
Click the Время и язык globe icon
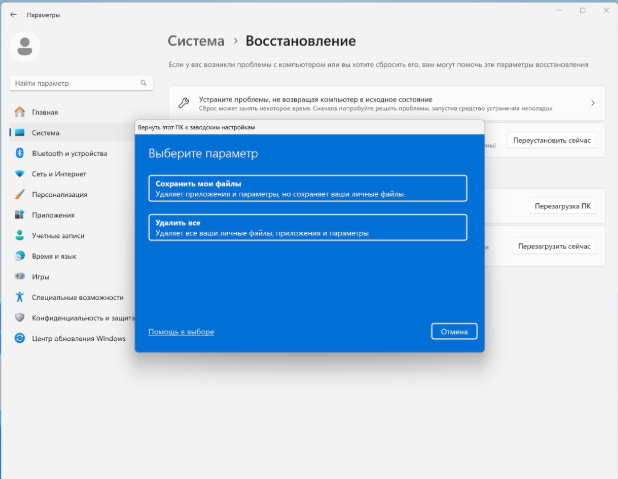[x=20, y=256]
